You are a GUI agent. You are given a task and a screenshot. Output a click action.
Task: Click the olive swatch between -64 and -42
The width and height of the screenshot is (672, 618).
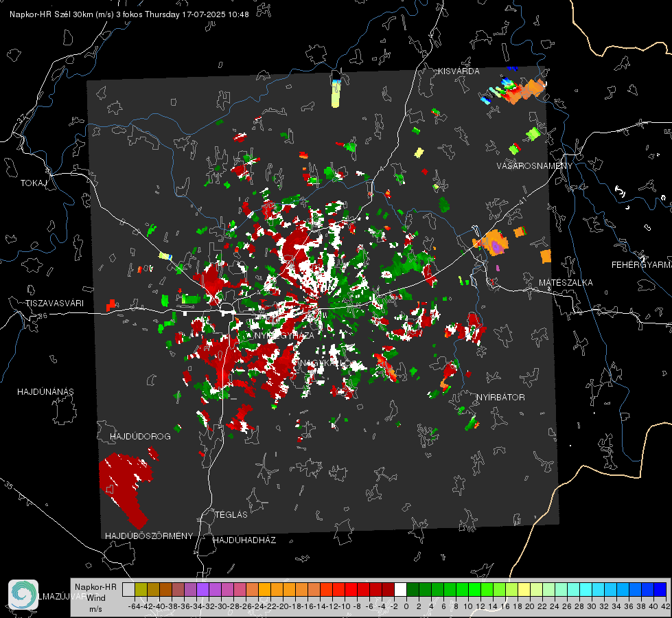click(141, 589)
